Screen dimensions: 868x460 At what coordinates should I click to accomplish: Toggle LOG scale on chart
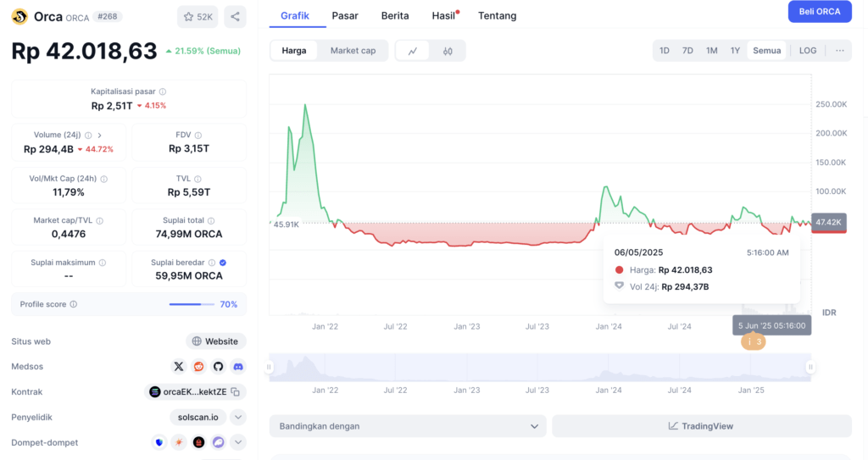coord(808,50)
